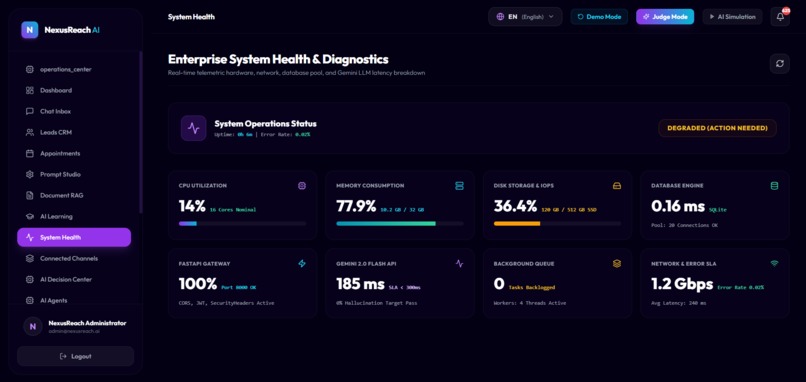Click the 100% FastAPI gateway value

198,284
